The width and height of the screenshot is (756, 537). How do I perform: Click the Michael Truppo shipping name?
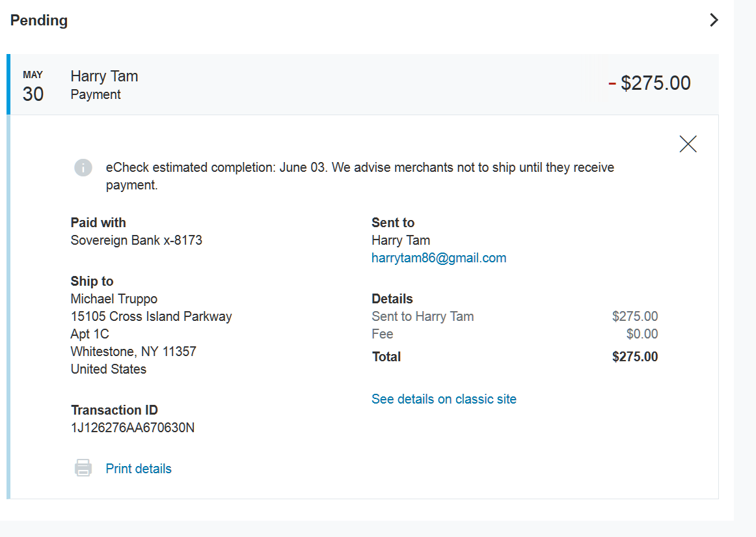coord(114,299)
